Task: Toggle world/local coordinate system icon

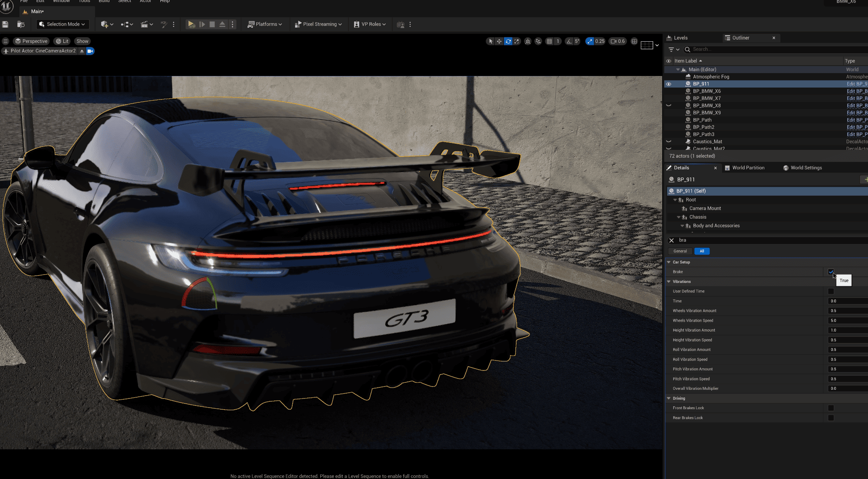Action: pyautogui.click(x=528, y=41)
